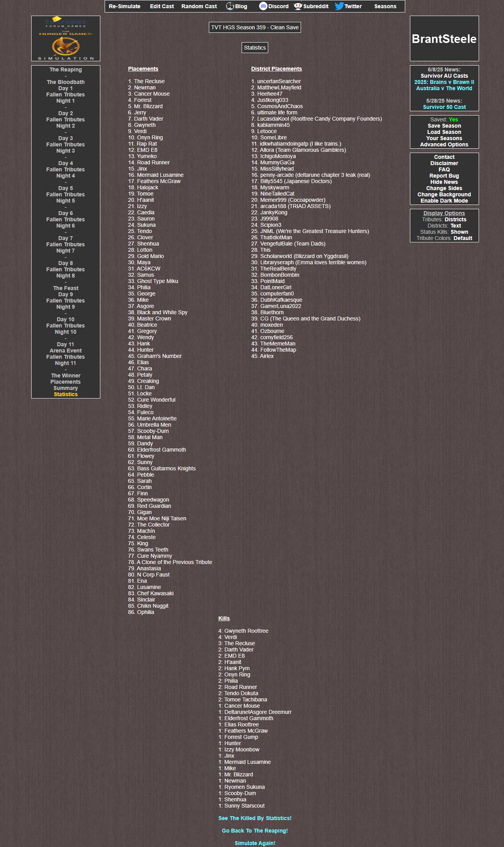
Task: Click Change Background
Action: [x=444, y=194]
